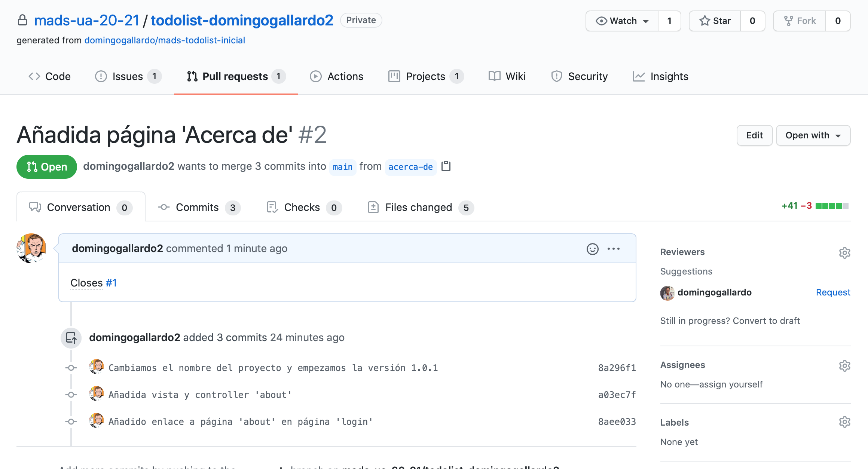Open domingogallardo/mads-todolist-inicial template link
The height and width of the screenshot is (469, 868).
[165, 40]
